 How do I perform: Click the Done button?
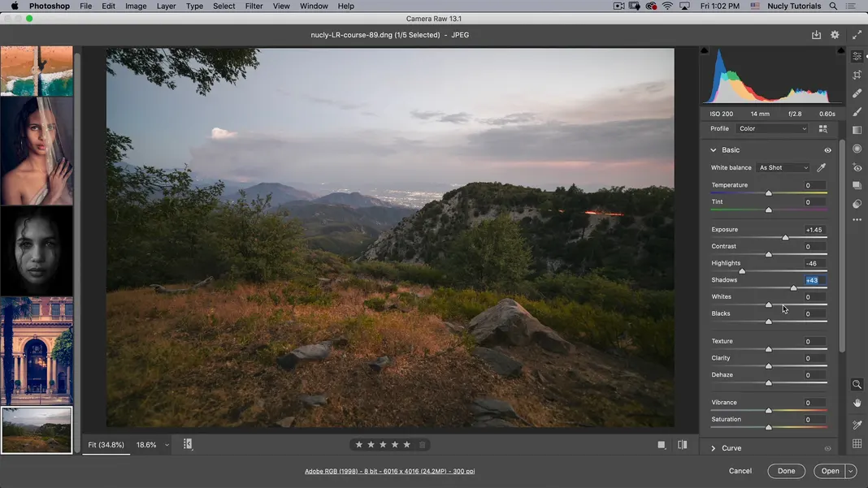click(x=786, y=471)
